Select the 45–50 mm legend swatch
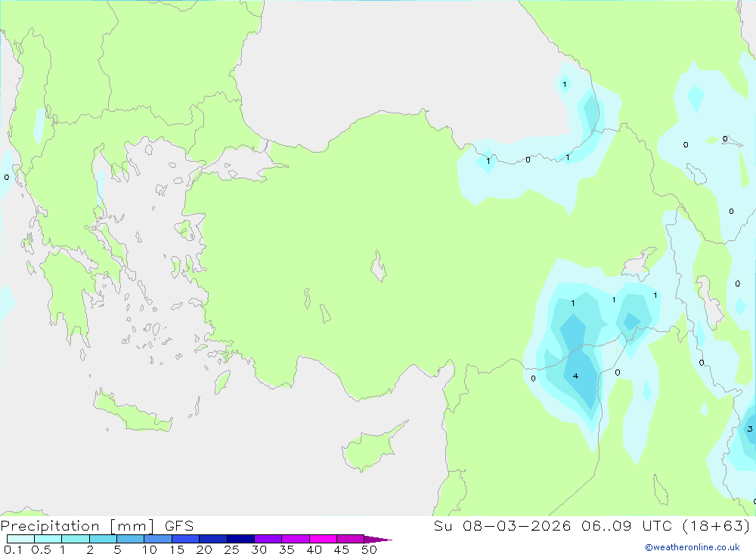This screenshot has height=554, width=756. [350, 539]
